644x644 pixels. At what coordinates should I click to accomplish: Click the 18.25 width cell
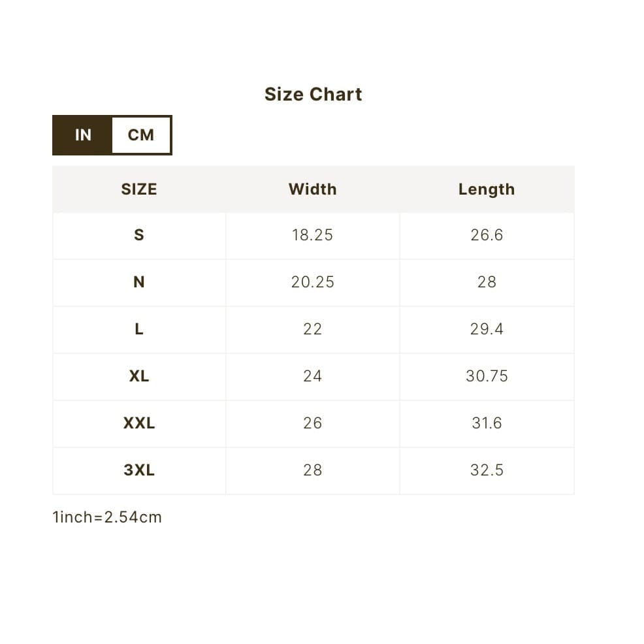[x=313, y=235]
